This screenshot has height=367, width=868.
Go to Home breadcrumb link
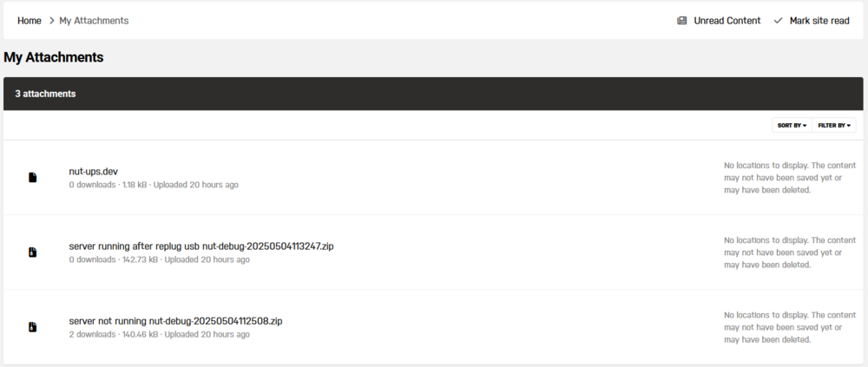click(30, 21)
